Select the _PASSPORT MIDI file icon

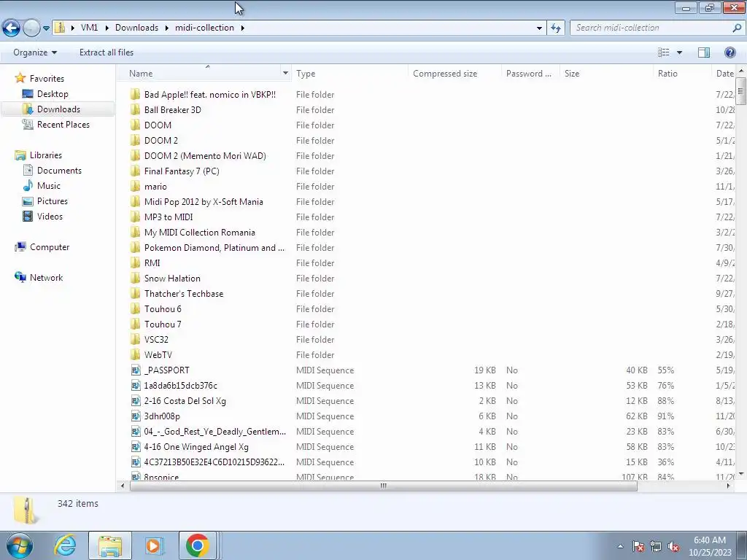pyautogui.click(x=135, y=370)
